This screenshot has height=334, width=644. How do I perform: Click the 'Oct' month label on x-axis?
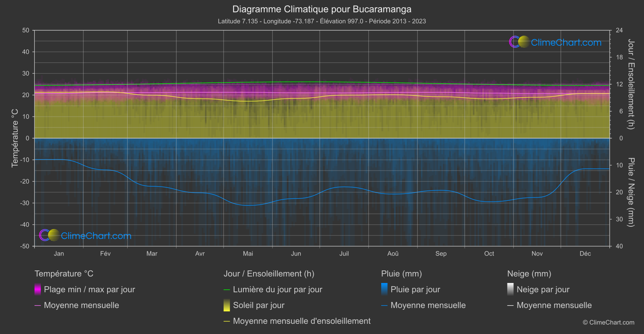tap(489, 253)
